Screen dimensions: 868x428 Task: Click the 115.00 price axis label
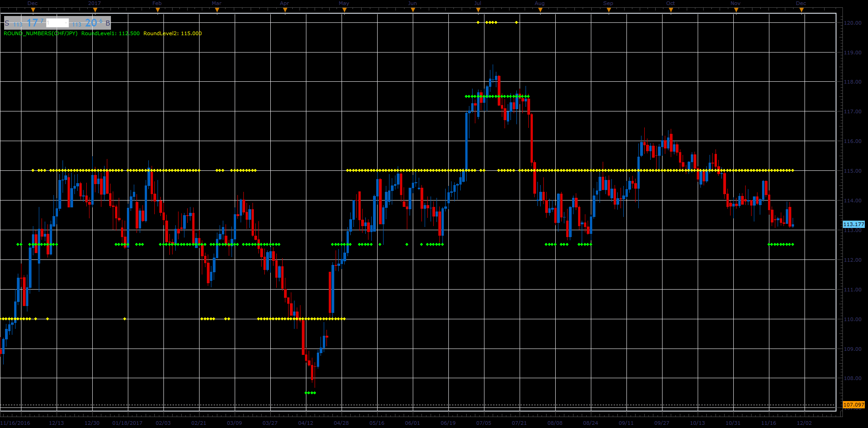point(852,171)
